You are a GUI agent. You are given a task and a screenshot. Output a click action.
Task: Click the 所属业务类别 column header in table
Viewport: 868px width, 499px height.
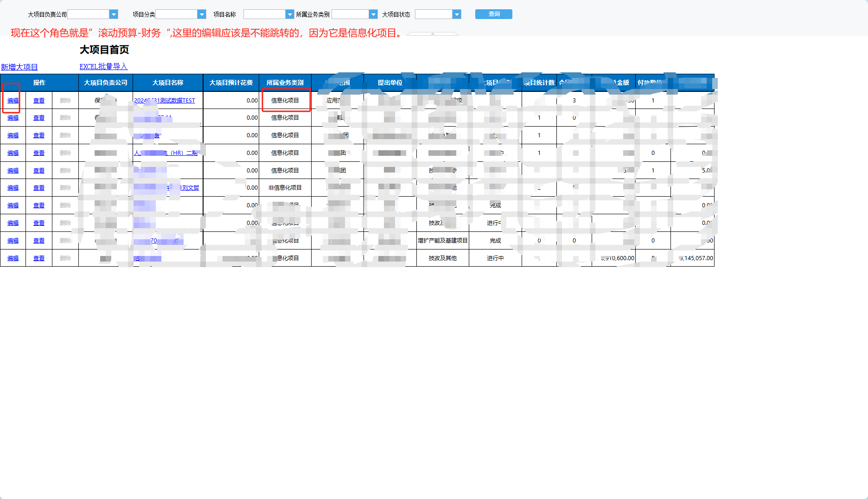click(x=285, y=83)
